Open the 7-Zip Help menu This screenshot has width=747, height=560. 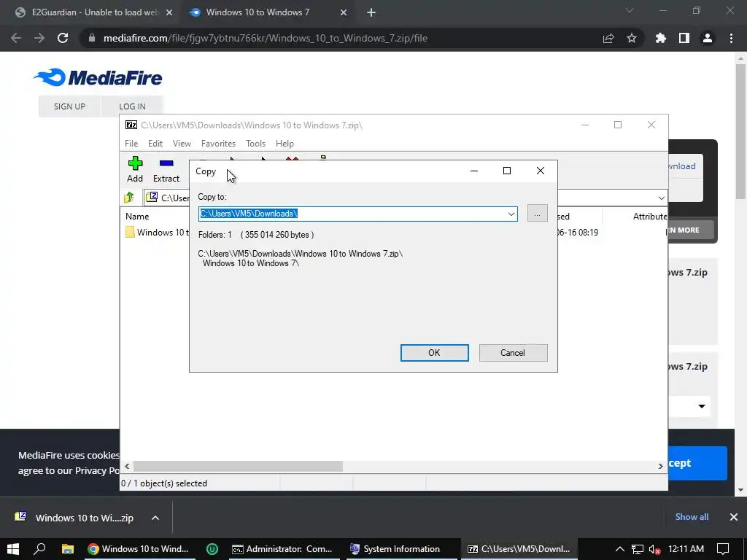point(285,144)
